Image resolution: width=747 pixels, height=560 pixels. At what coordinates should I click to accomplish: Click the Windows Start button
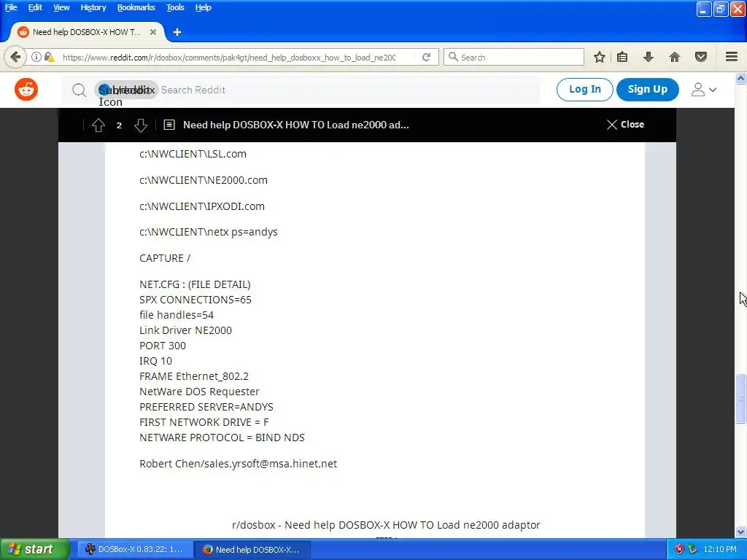tap(34, 549)
